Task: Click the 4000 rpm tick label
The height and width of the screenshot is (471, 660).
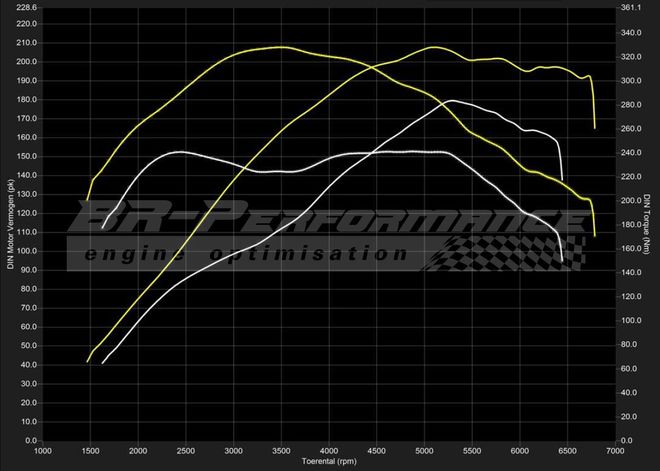Action: [329, 451]
